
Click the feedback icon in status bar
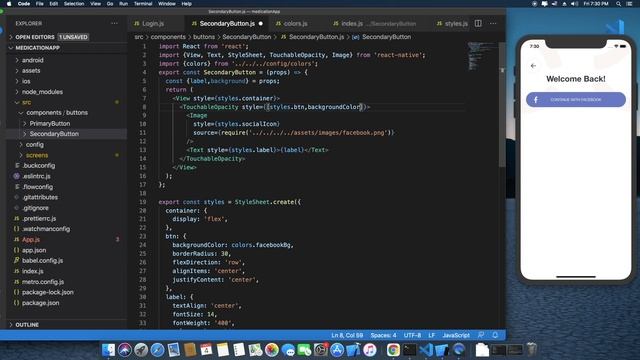click(481, 335)
